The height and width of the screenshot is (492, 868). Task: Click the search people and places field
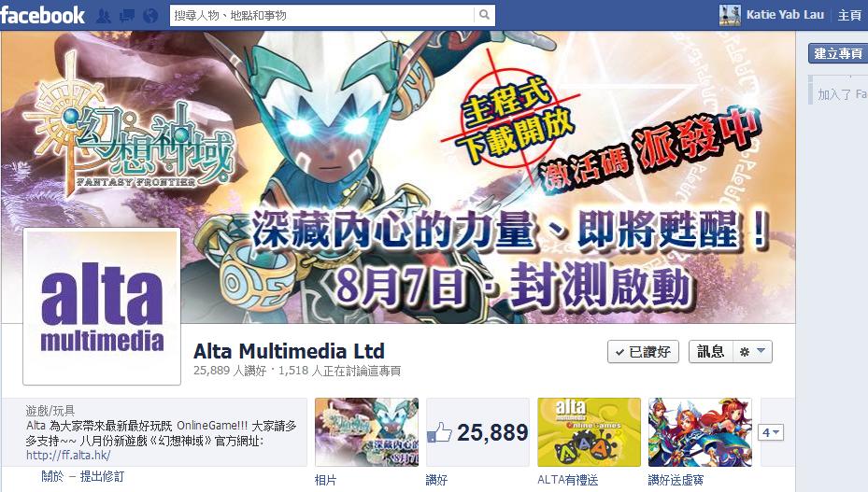(322, 15)
